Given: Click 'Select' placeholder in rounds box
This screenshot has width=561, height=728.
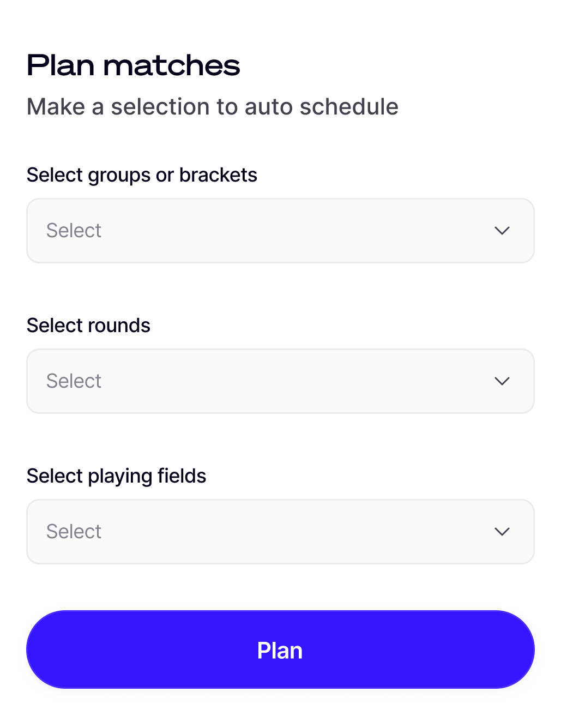Looking at the screenshot, I should (74, 381).
